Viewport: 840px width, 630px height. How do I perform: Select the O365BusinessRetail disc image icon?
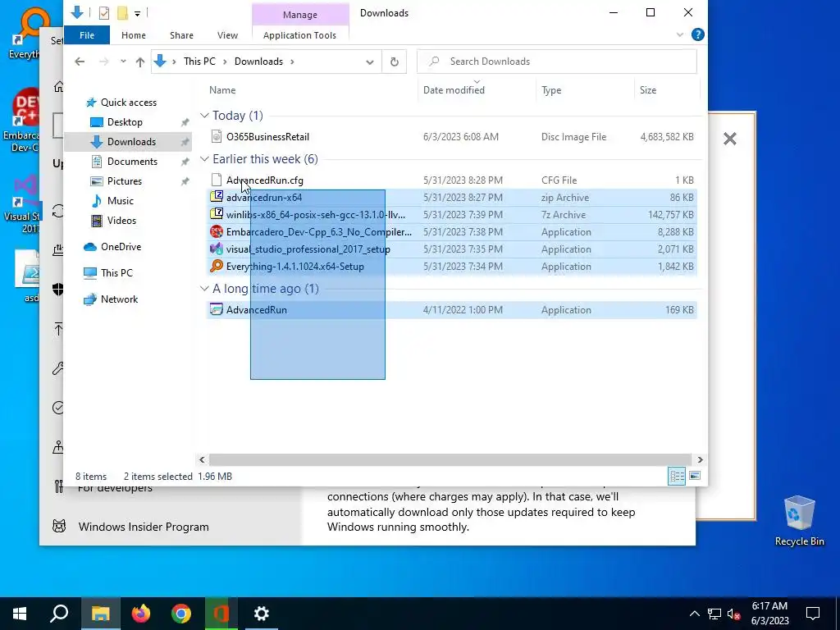217,137
